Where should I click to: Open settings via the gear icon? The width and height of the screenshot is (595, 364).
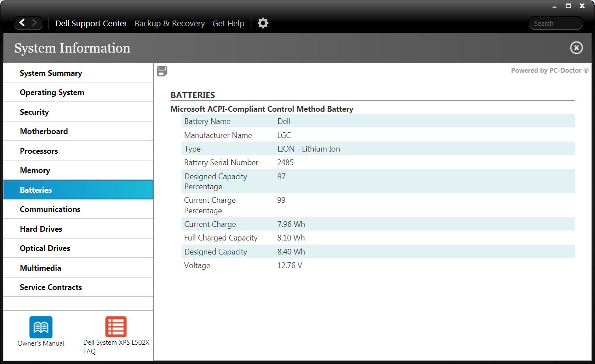pyautogui.click(x=263, y=23)
